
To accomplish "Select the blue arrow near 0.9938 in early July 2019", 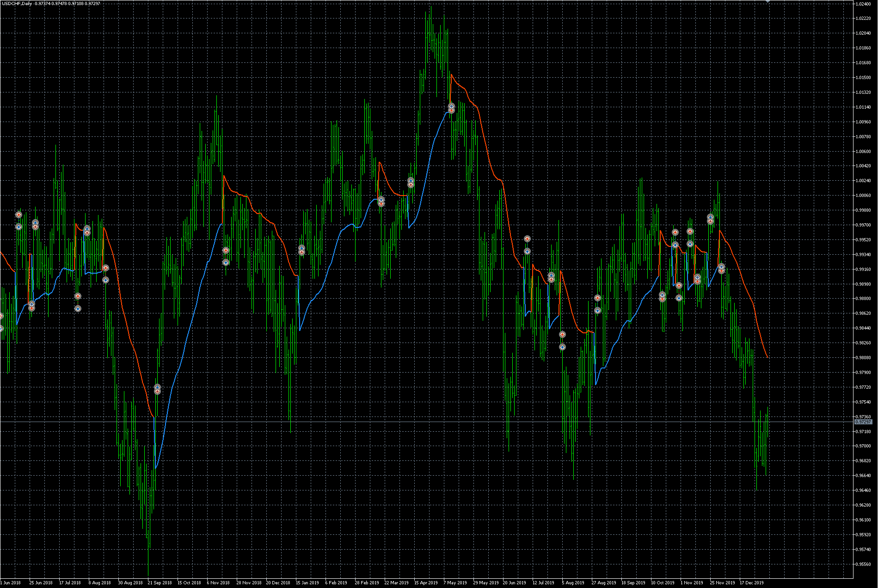I will click(527, 251).
